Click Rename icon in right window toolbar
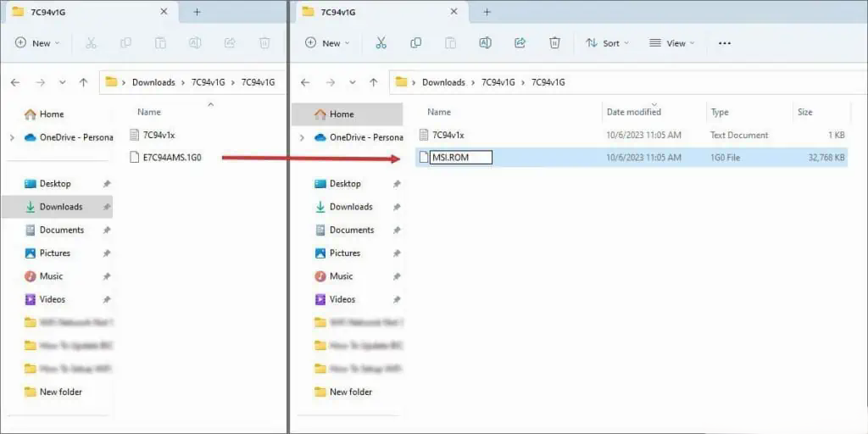 pyautogui.click(x=486, y=43)
